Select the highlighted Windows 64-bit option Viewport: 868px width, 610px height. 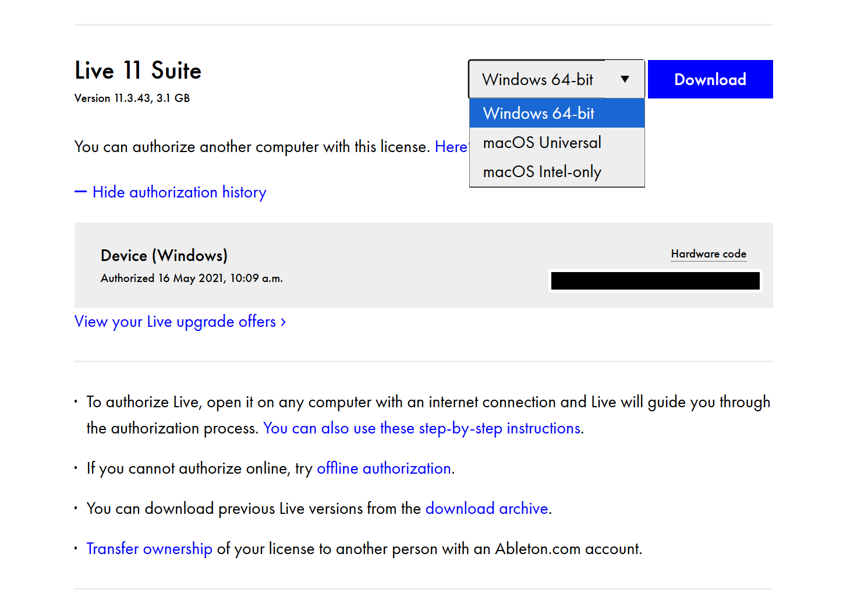(557, 113)
